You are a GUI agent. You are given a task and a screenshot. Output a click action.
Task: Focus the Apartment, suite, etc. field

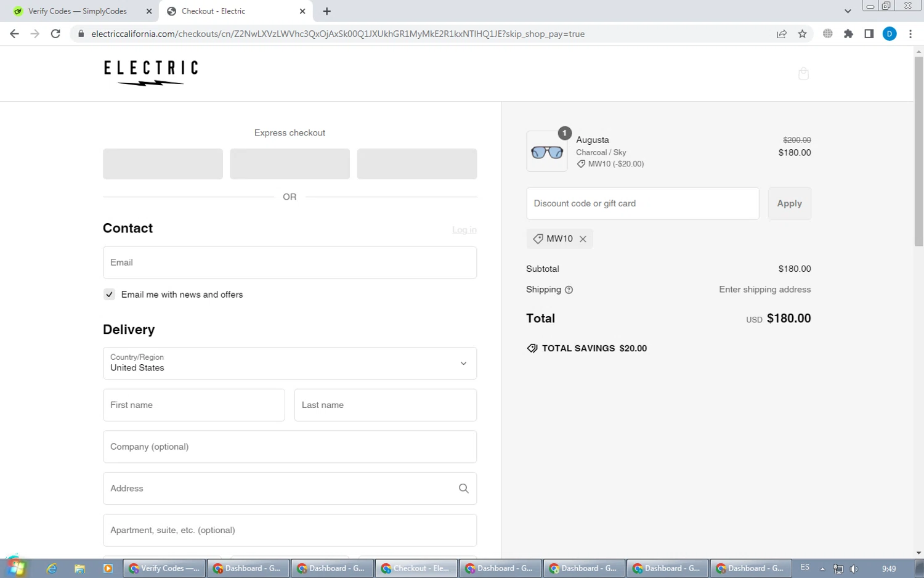coord(290,531)
